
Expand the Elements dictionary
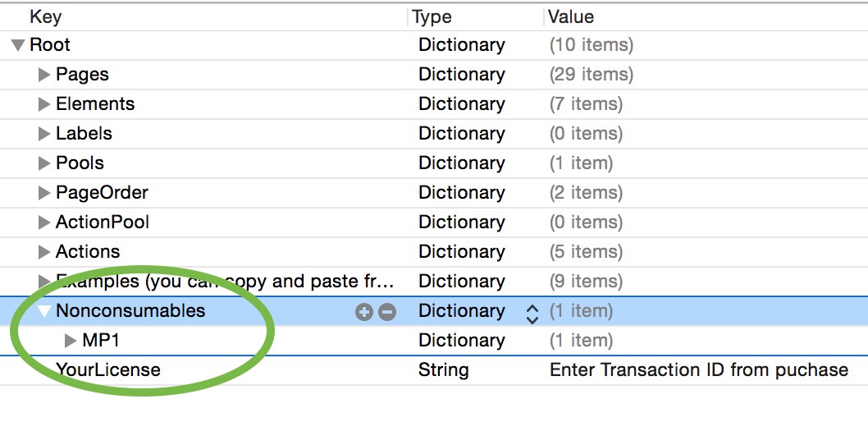click(x=45, y=104)
